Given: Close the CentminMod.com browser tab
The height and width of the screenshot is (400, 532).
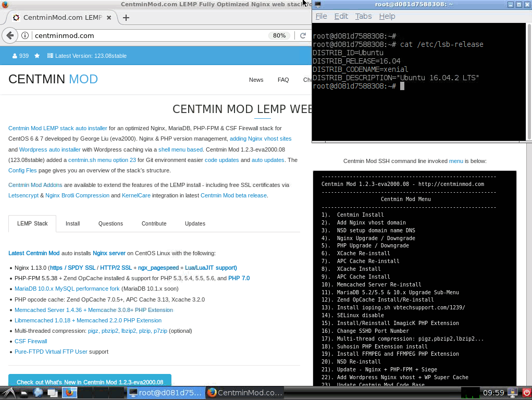Looking at the screenshot, I should (109, 18).
